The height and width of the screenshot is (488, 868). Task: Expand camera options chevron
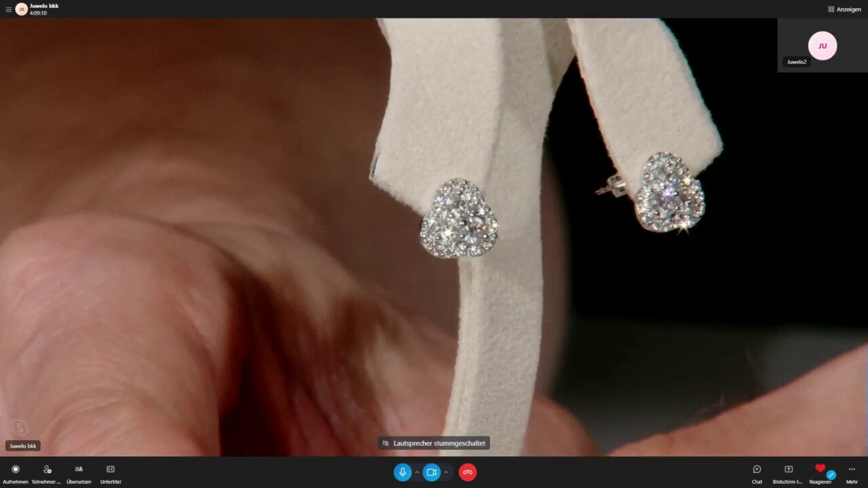pos(446,472)
